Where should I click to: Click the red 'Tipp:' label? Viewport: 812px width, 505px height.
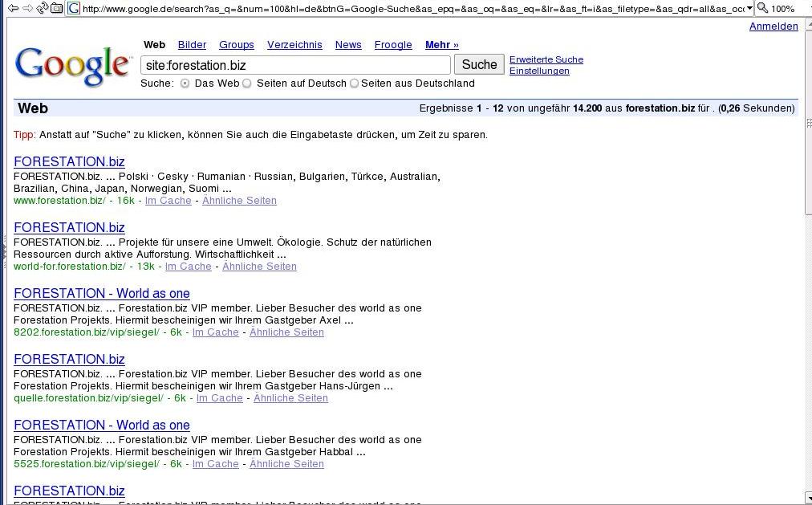(25, 135)
